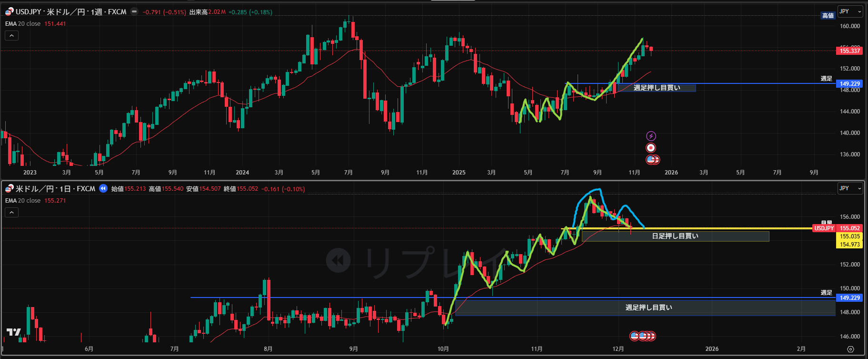
Task: Click the market status dot beside FXCM
Action: pos(134,12)
